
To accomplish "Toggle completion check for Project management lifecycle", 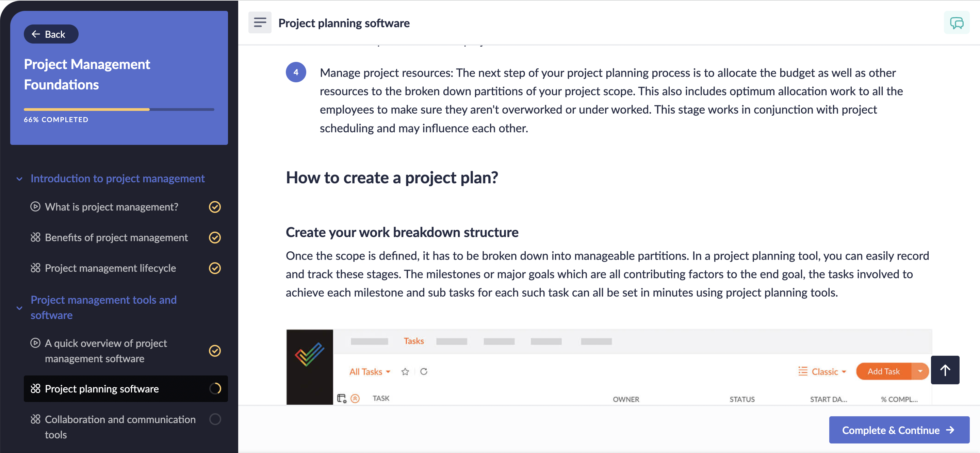I will [215, 268].
